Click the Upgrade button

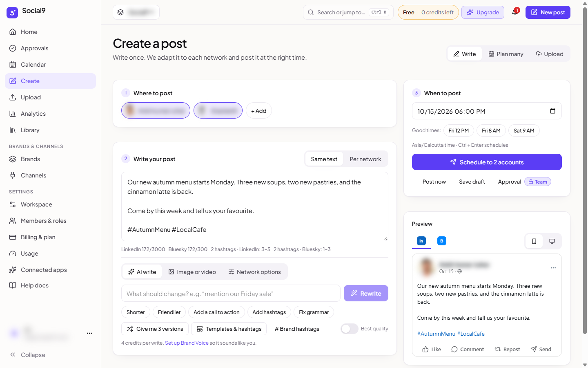point(483,12)
